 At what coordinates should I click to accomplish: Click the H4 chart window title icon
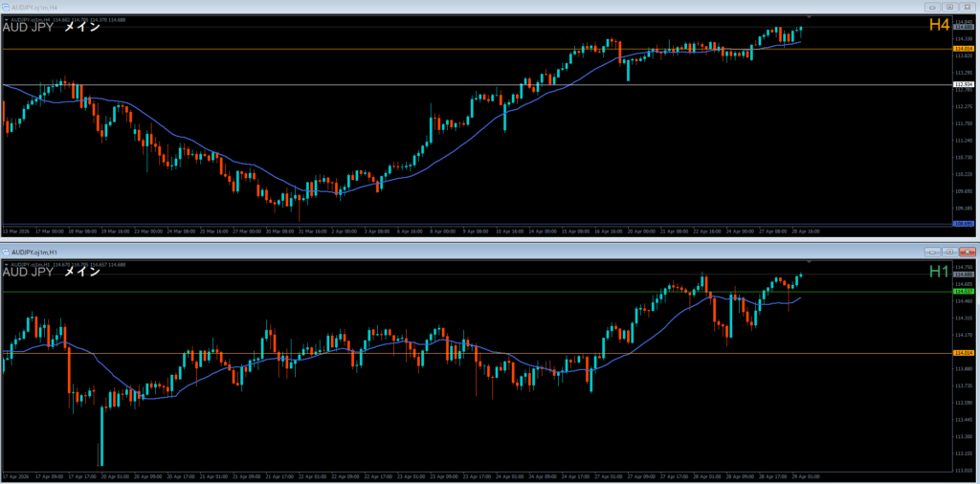[7, 7]
